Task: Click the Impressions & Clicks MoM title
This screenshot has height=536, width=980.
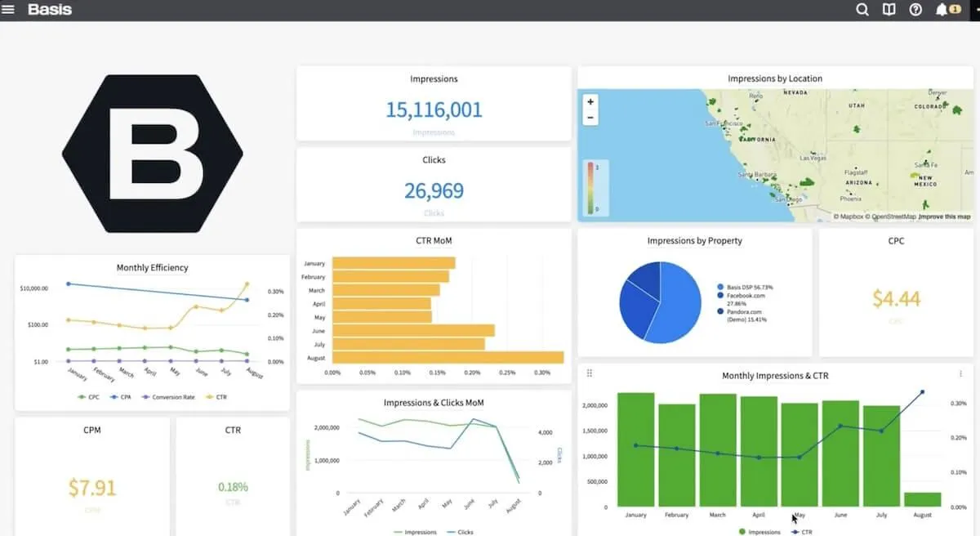Action: [x=434, y=403]
